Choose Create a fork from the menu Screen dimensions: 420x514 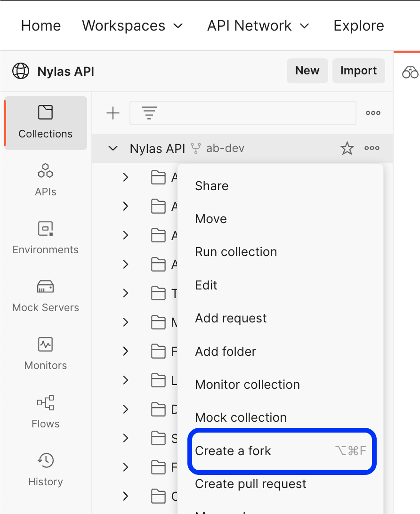pos(233,450)
